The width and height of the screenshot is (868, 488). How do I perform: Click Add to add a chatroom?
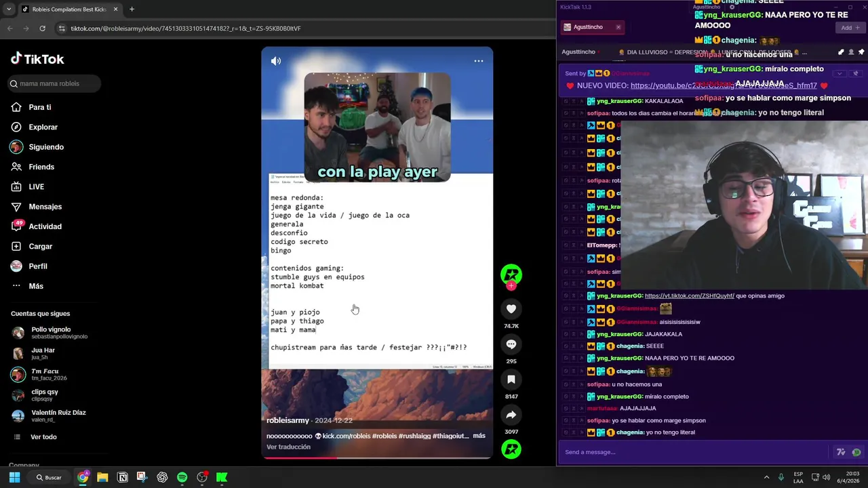pyautogui.click(x=850, y=28)
